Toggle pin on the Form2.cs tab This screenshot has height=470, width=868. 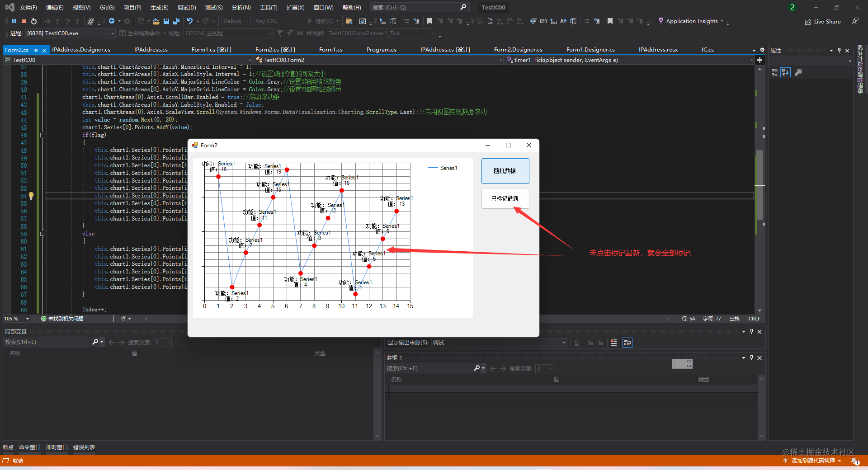[x=36, y=50]
